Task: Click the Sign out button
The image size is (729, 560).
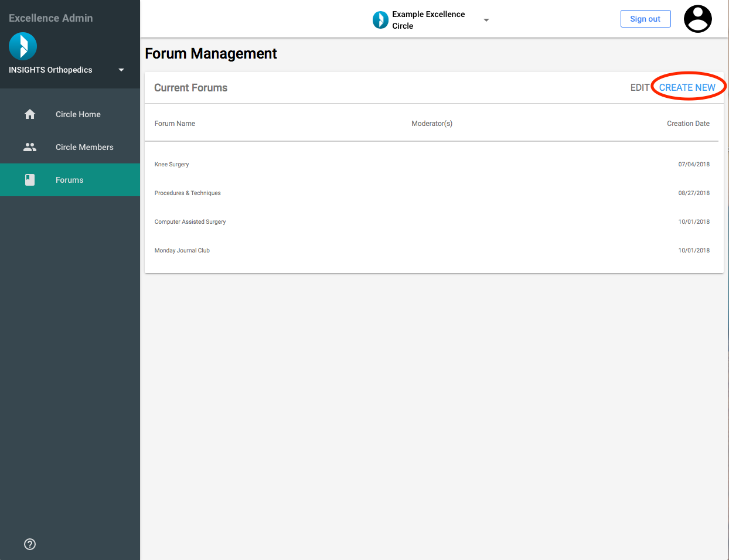Action: (x=645, y=19)
